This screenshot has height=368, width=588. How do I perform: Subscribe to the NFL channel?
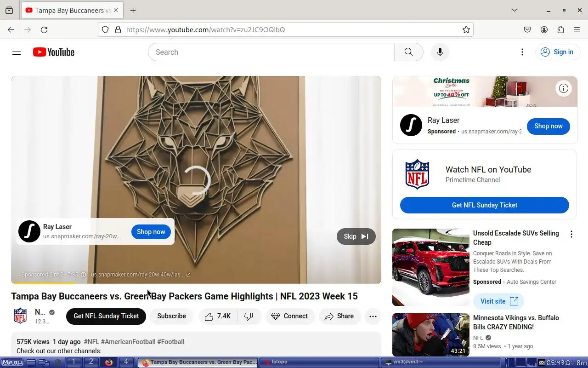click(x=171, y=316)
